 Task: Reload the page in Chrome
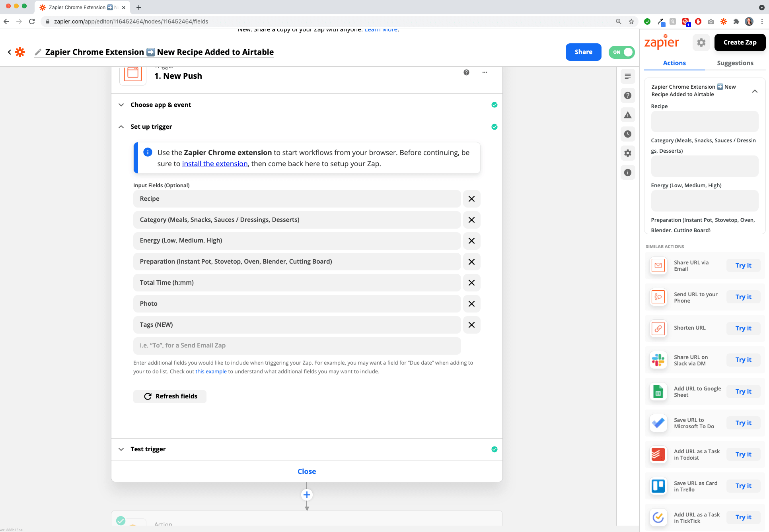point(32,21)
